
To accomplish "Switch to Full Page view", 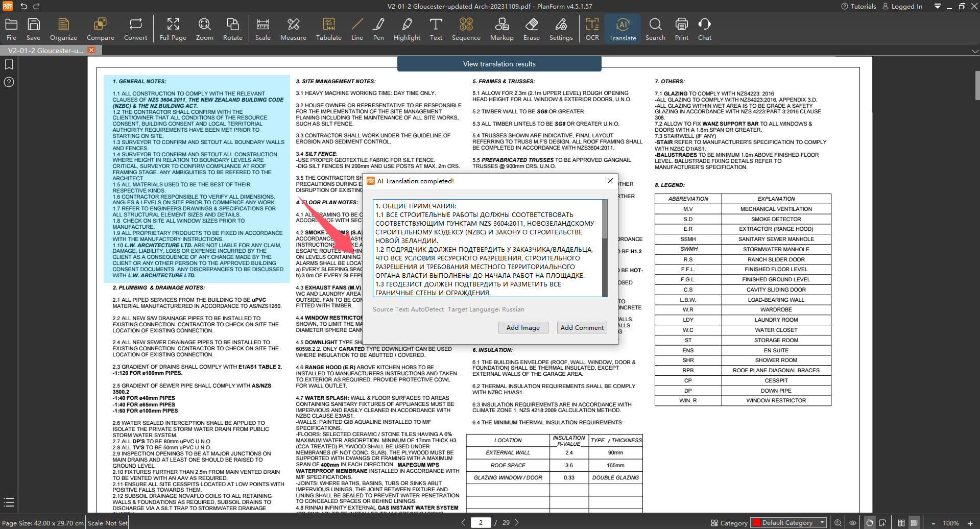I will (173, 29).
